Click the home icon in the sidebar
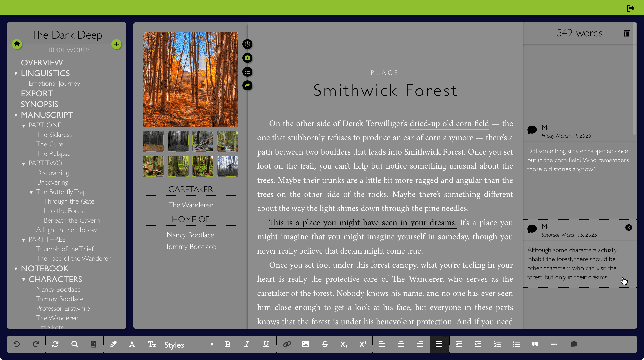The image size is (644, 360). click(17, 44)
